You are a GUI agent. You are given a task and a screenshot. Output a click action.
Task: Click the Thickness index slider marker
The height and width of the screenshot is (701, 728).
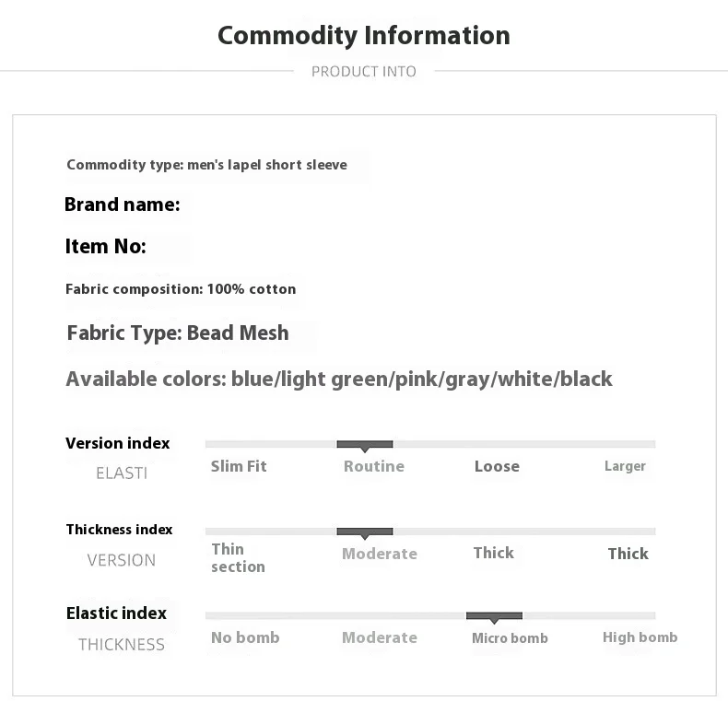point(365,532)
